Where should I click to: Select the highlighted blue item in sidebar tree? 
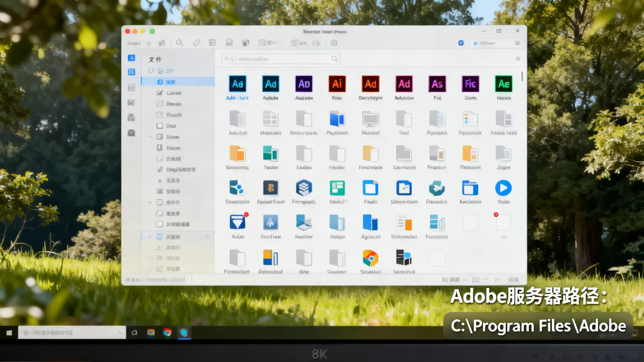tap(178, 81)
